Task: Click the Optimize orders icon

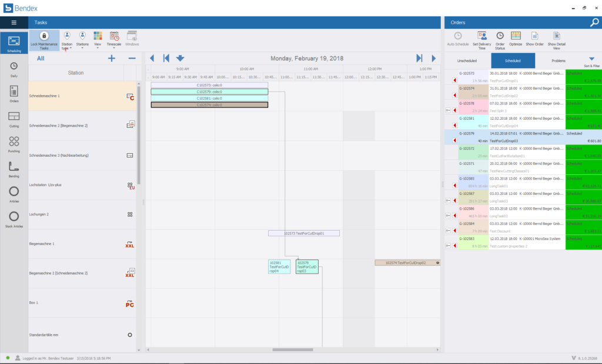Action: pos(516,39)
